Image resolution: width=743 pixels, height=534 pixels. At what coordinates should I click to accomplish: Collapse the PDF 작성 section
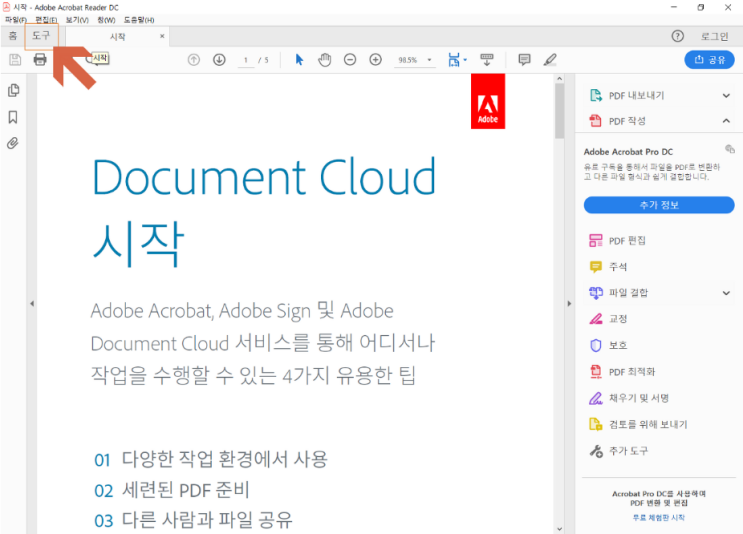(726, 121)
